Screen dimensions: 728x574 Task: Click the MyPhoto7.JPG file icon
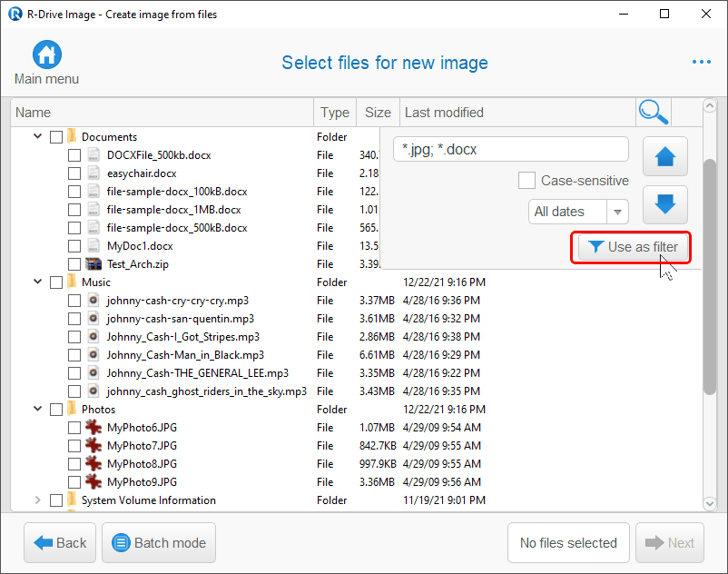coord(93,445)
